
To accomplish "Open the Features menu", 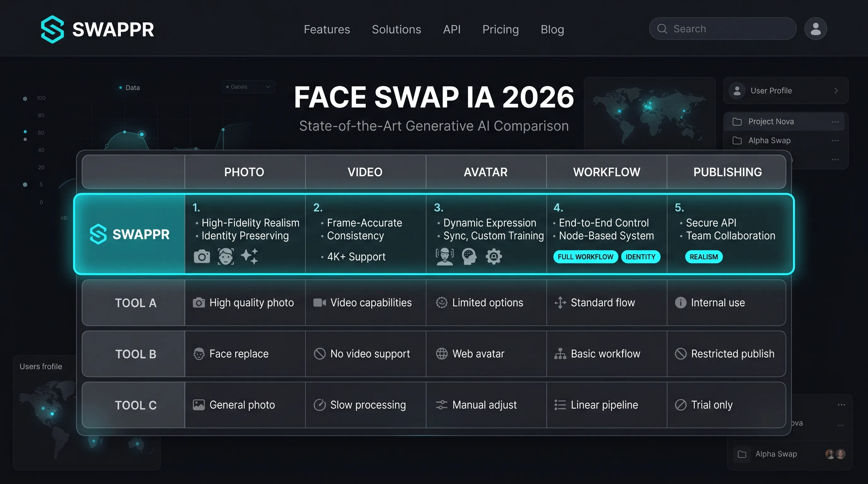I will click(x=327, y=29).
